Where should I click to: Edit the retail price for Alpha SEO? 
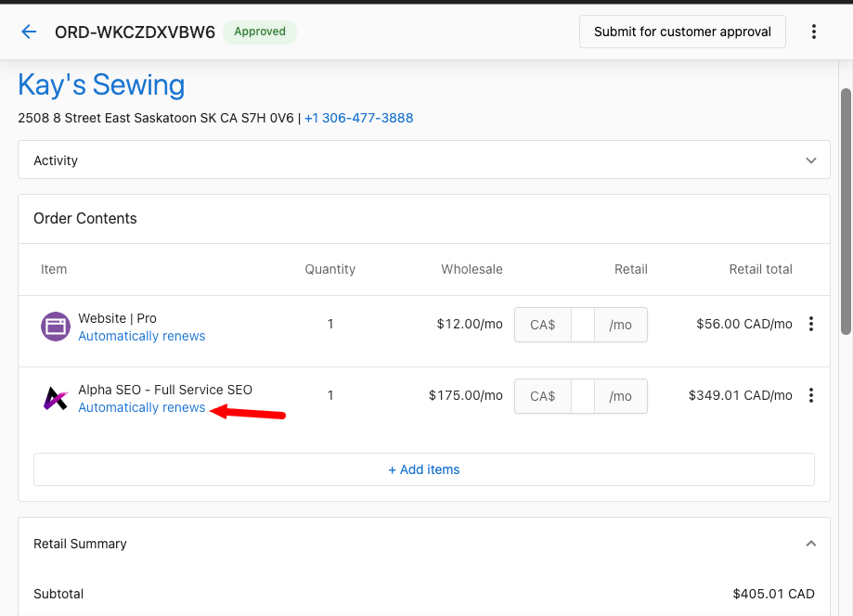pyautogui.click(x=582, y=396)
